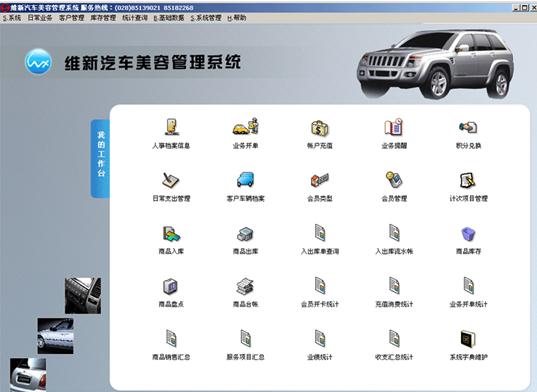Viewport: 537px width, 392px height.
Task: Click the blue wx logo
Action: coord(38,62)
